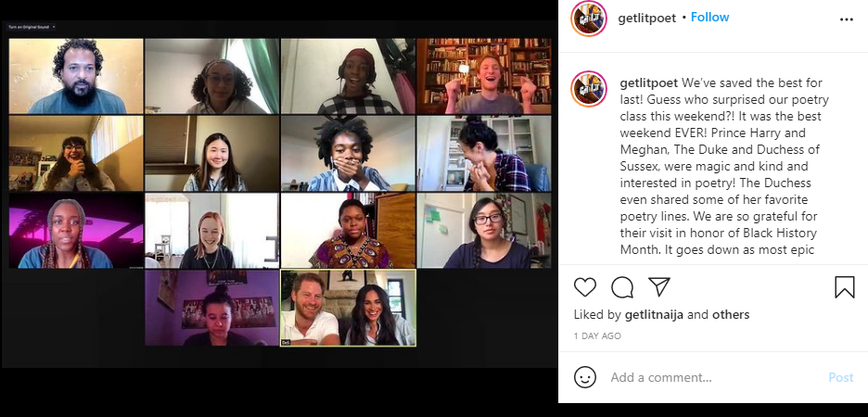The image size is (868, 417).
Task: View the getlitnaija profile from likes
Action: (x=654, y=315)
